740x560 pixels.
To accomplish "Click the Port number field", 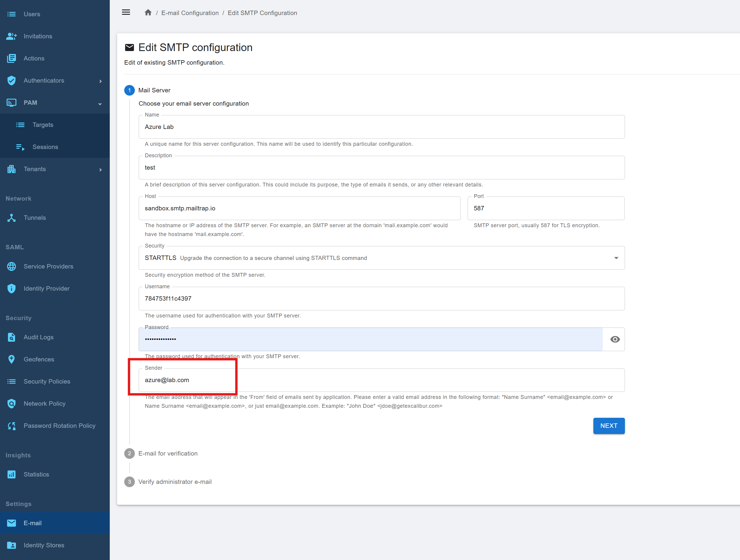I will pyautogui.click(x=545, y=208).
